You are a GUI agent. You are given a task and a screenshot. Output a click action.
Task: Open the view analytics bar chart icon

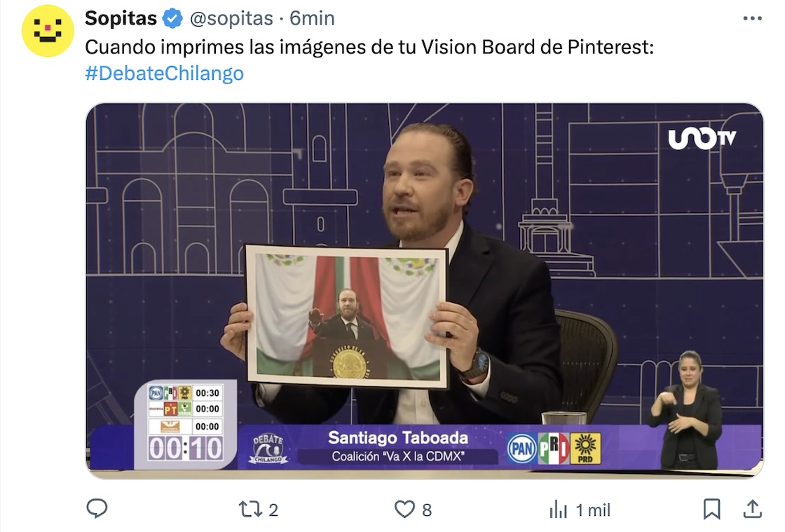point(558,510)
